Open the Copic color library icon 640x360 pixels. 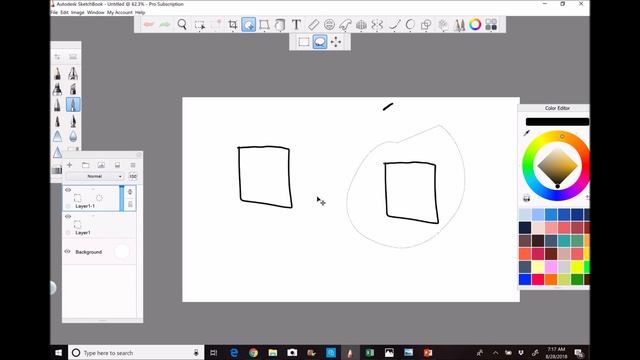(491, 24)
